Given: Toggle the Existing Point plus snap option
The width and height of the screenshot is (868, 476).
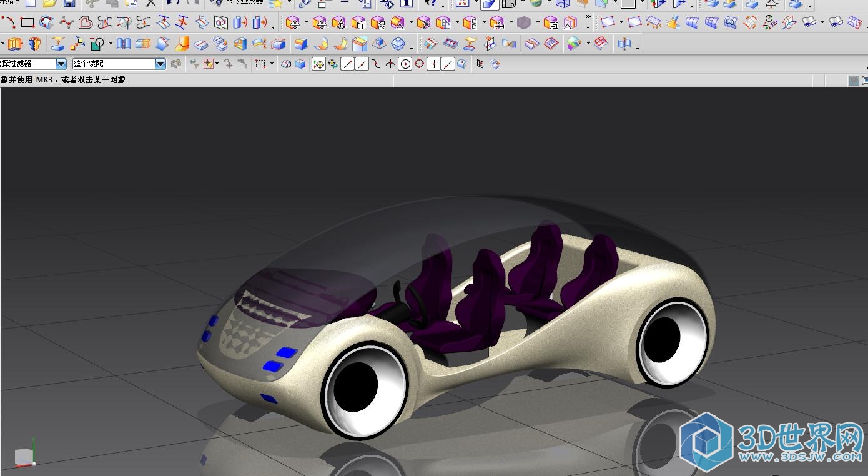Looking at the screenshot, I should [x=433, y=64].
